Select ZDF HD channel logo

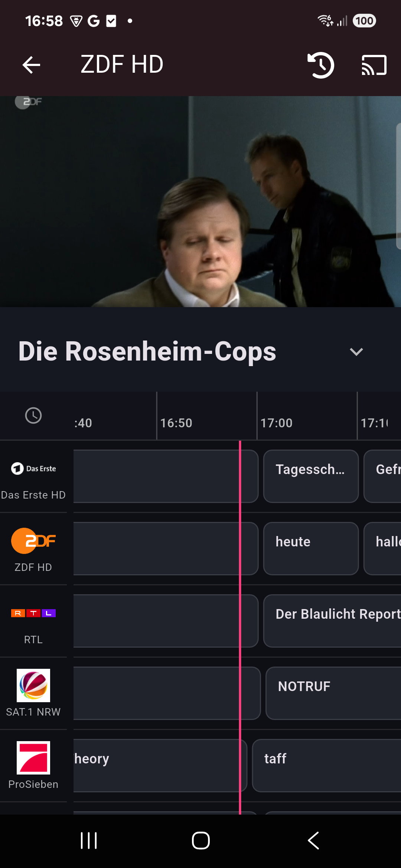click(33, 541)
